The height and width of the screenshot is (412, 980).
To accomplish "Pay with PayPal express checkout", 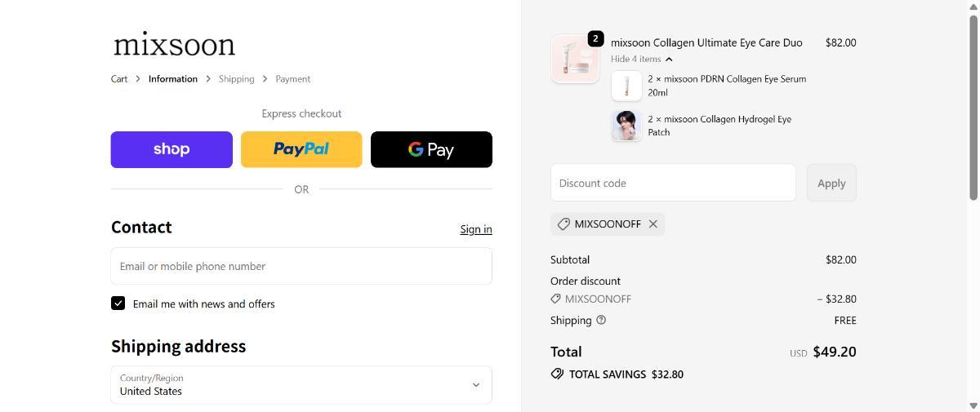I will tap(301, 149).
